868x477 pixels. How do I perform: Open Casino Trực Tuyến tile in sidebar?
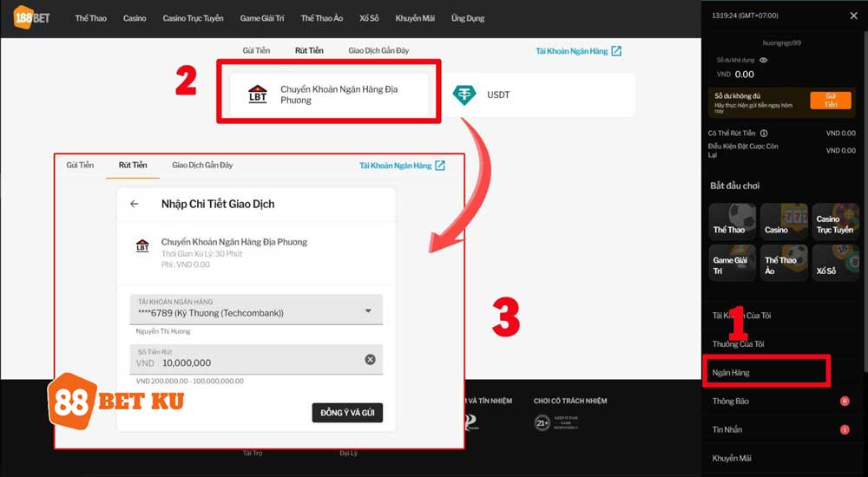click(835, 221)
